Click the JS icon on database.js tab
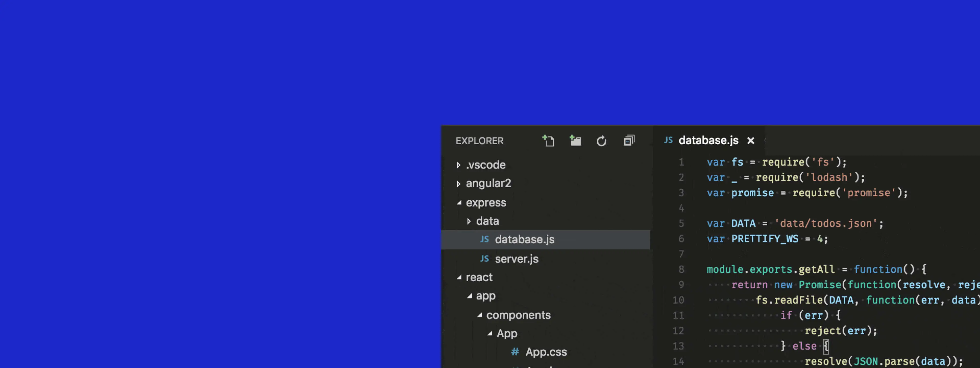Viewport: 980px width, 368px height. 668,140
